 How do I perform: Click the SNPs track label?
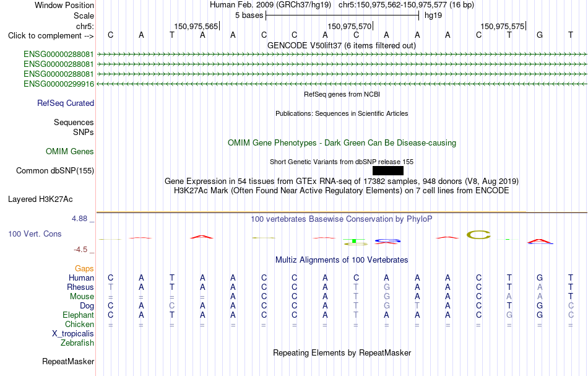coord(84,132)
